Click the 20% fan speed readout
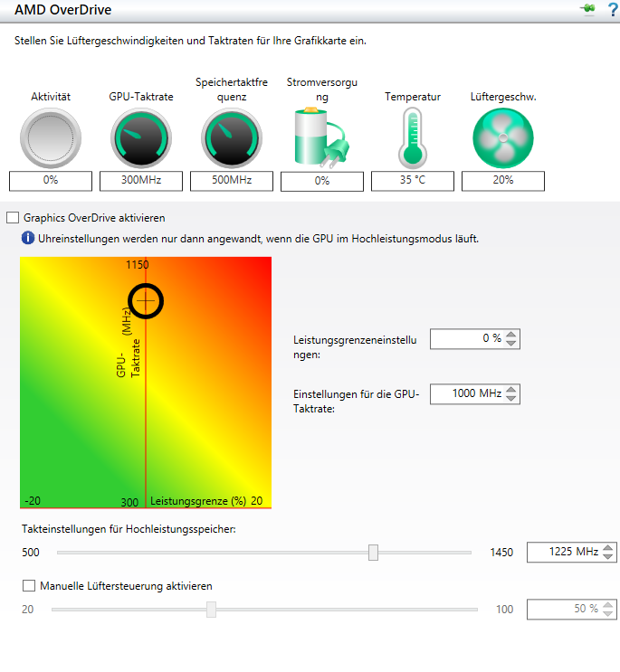 pyautogui.click(x=503, y=180)
